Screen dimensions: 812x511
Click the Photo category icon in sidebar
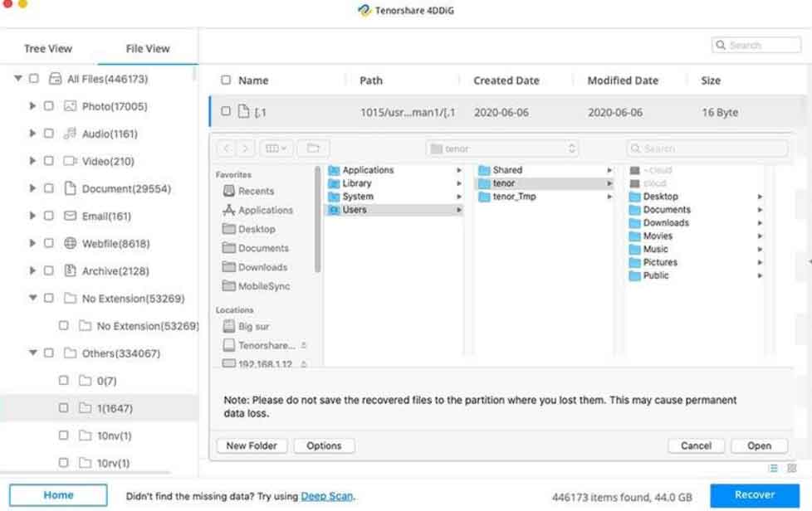[70, 106]
